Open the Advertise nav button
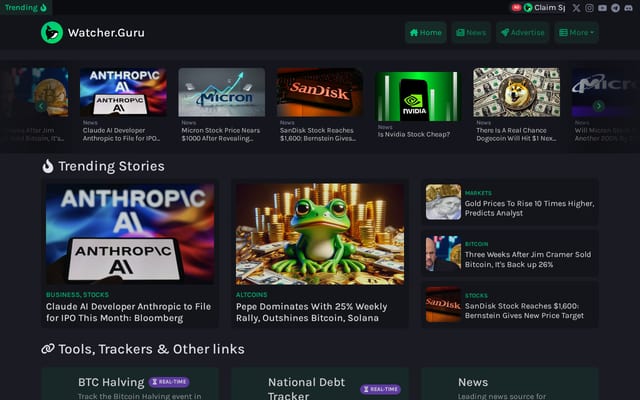The height and width of the screenshot is (400, 640). click(522, 33)
